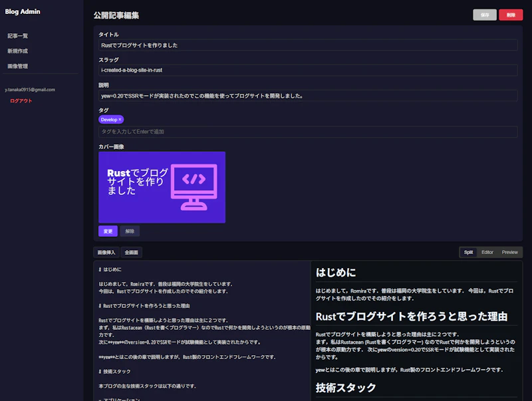Image resolution: width=532 pixels, height=401 pixels.
Task: Remove the Develop tag via its ×
Action: coord(120,120)
